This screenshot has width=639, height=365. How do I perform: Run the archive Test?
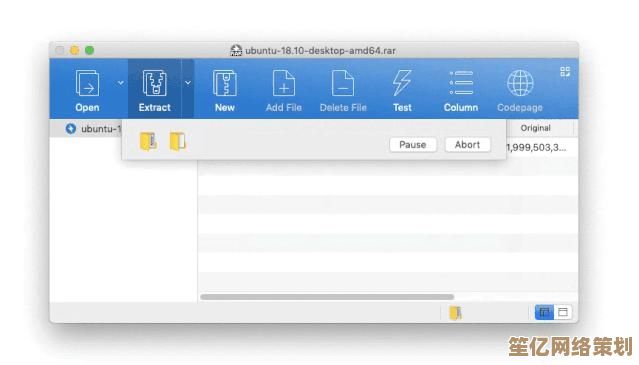pyautogui.click(x=402, y=90)
